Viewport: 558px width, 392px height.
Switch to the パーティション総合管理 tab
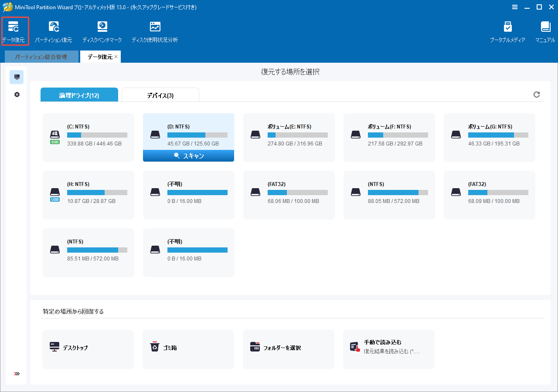41,57
